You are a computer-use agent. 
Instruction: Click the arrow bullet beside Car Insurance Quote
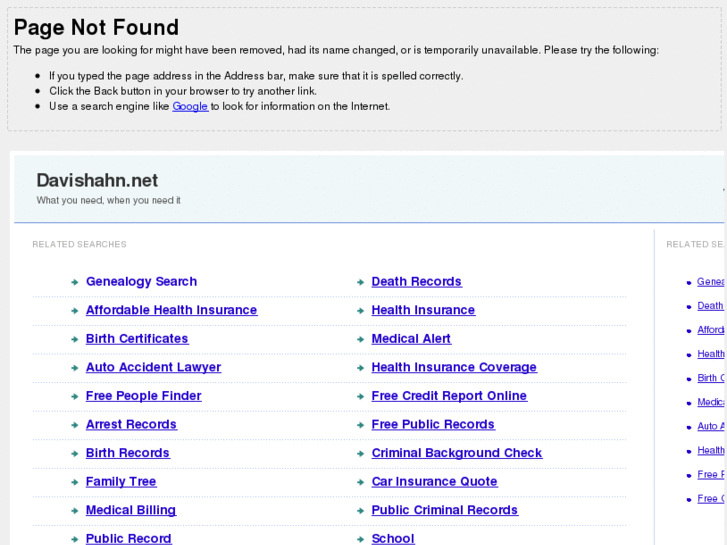coord(360,482)
